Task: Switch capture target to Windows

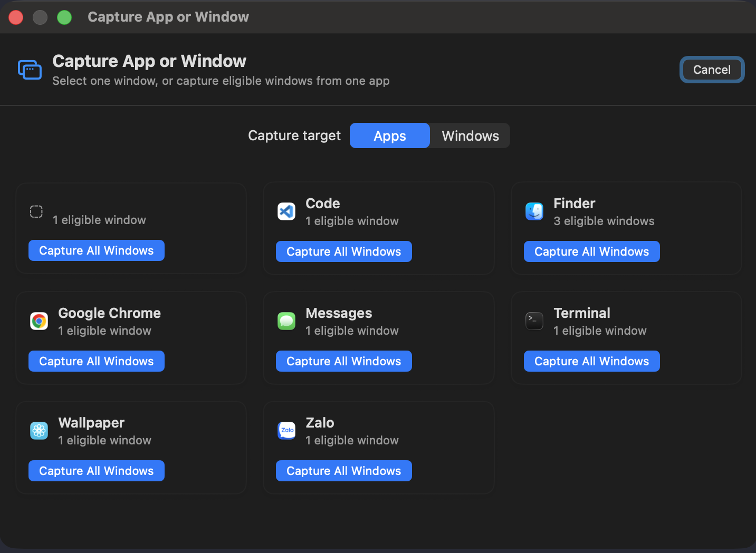Action: point(470,135)
